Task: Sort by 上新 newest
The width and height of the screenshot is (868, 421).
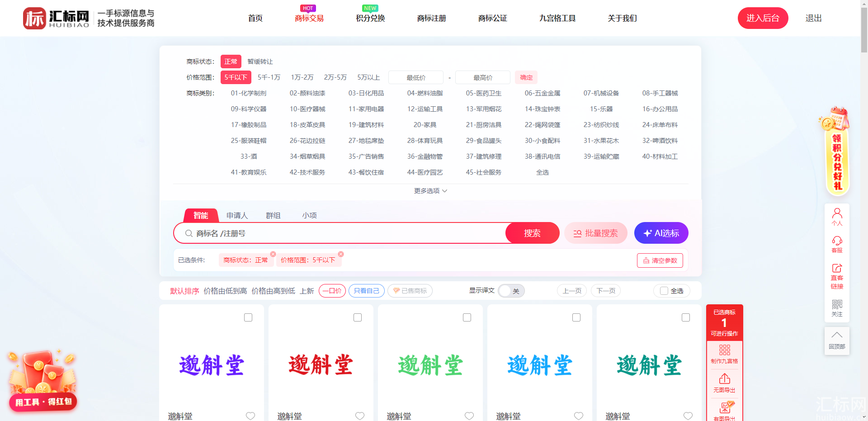Action: tap(307, 291)
